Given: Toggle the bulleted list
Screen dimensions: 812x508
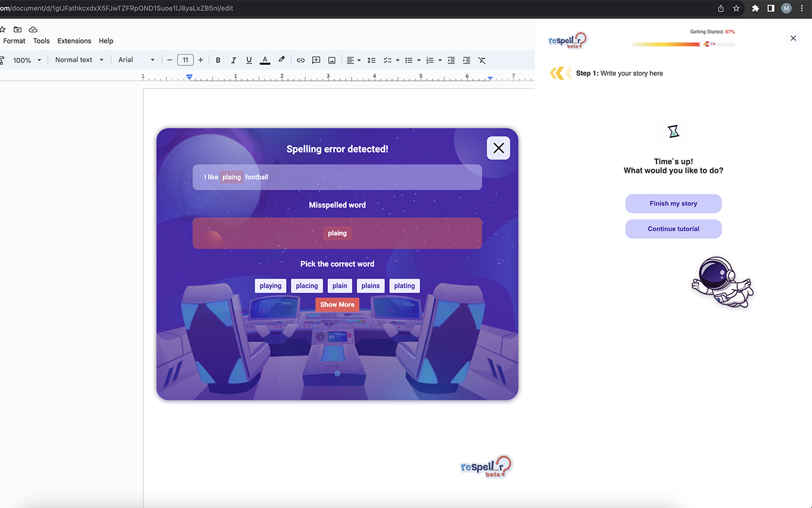Looking at the screenshot, I should tap(409, 60).
